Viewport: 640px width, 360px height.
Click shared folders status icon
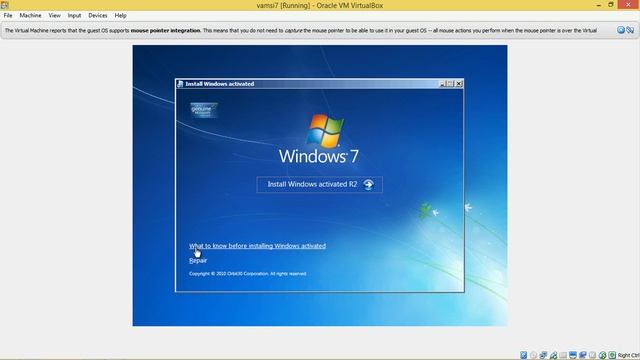click(x=563, y=355)
